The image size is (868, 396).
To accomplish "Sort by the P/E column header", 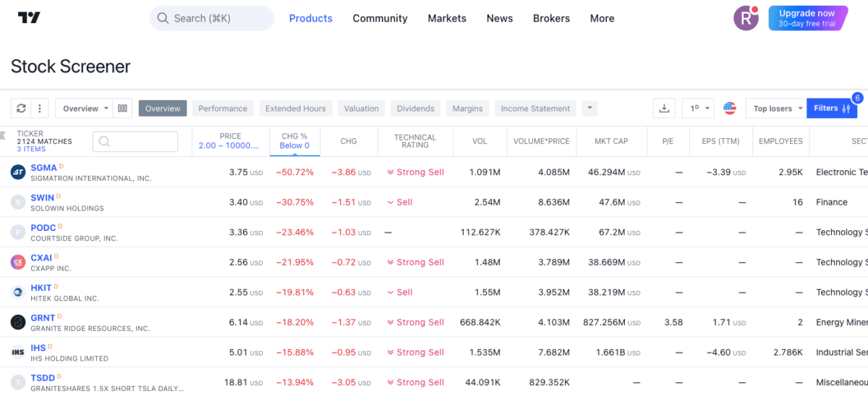I will point(667,141).
